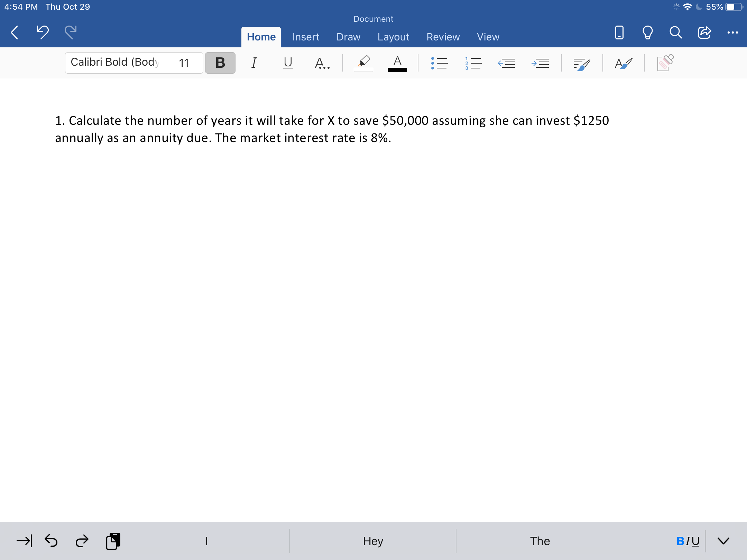Open the Layout tab
Screen dimensions: 747x560
[393, 37]
